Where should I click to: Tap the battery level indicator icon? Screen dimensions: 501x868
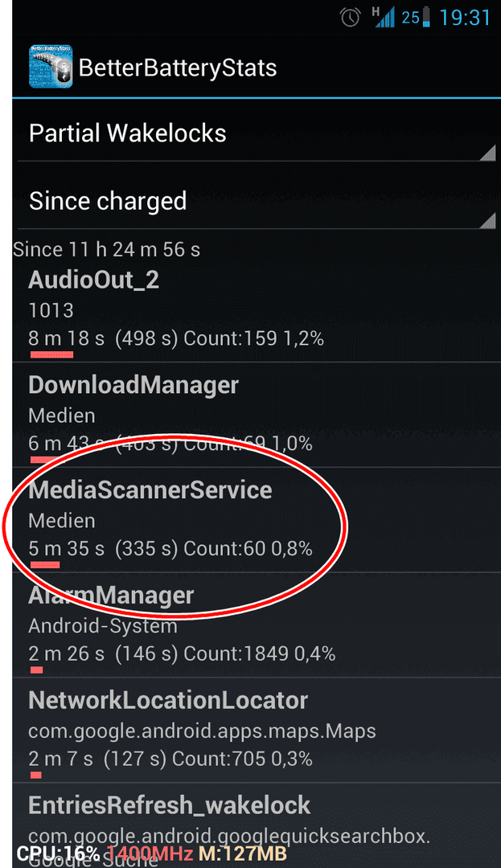425,18
